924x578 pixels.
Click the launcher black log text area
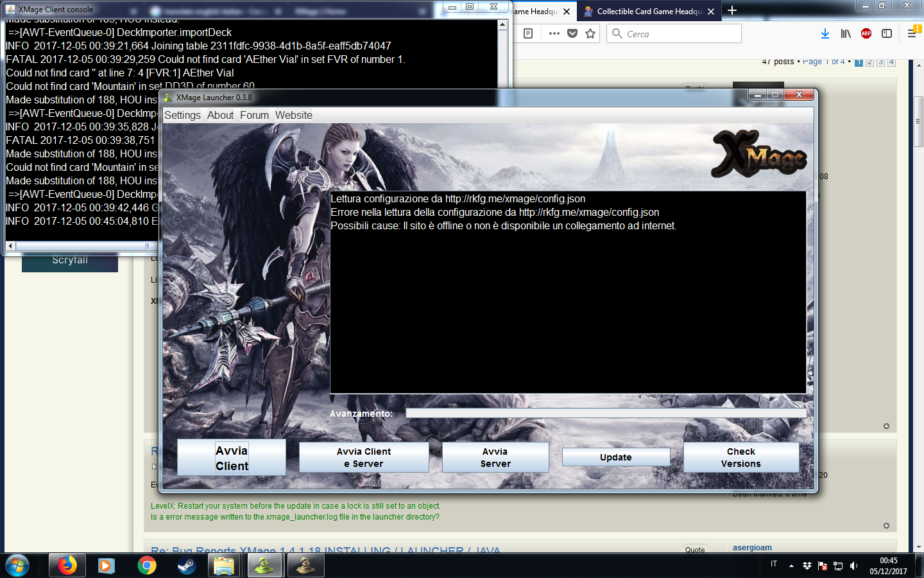click(x=568, y=292)
